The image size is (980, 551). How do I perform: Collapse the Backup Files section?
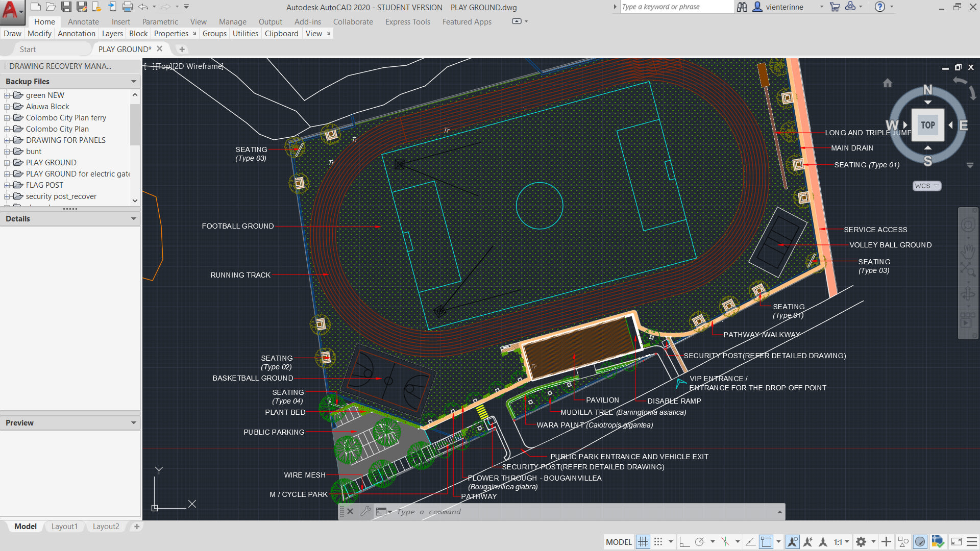point(133,81)
